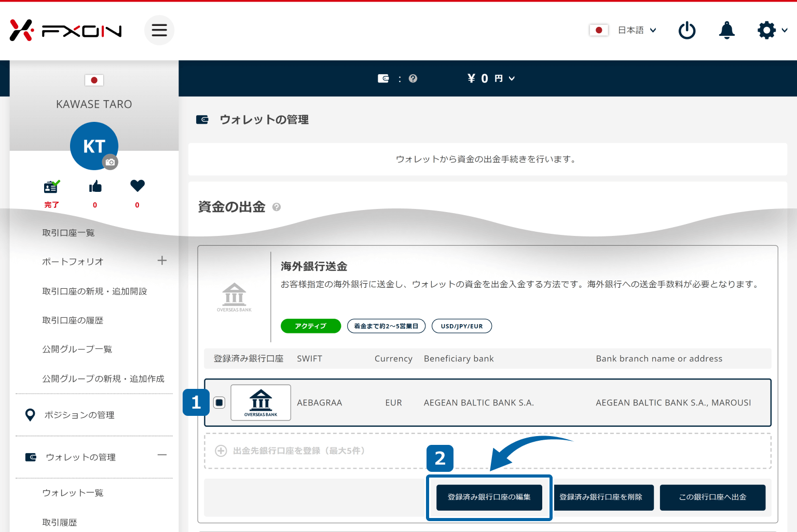
Task: Click the green アクティブ badge
Action: click(311, 326)
